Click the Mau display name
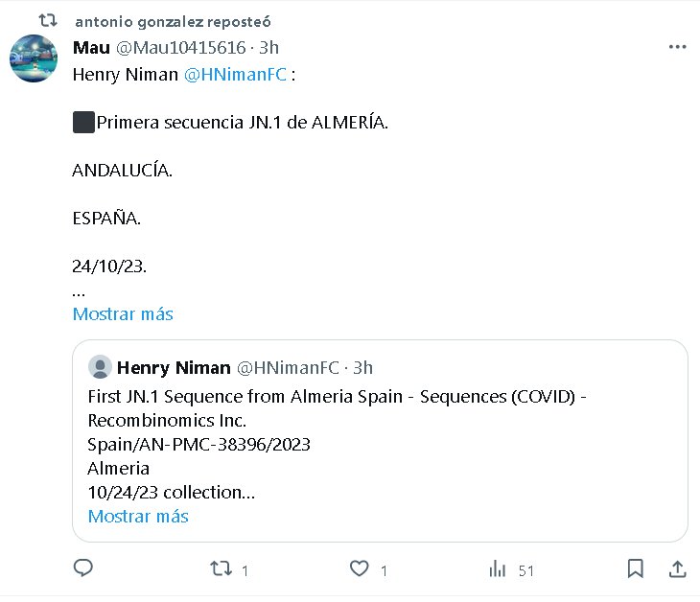Screen dimensions: 700x602 (91, 47)
